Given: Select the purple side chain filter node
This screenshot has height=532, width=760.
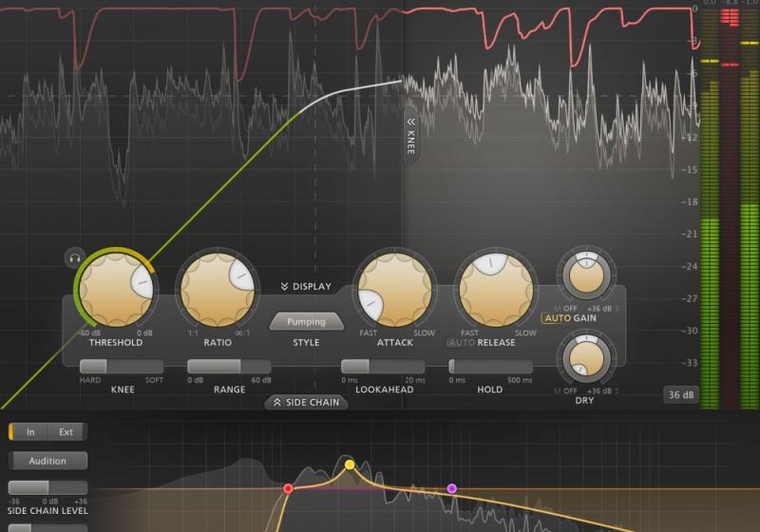Looking at the screenshot, I should click(x=451, y=488).
